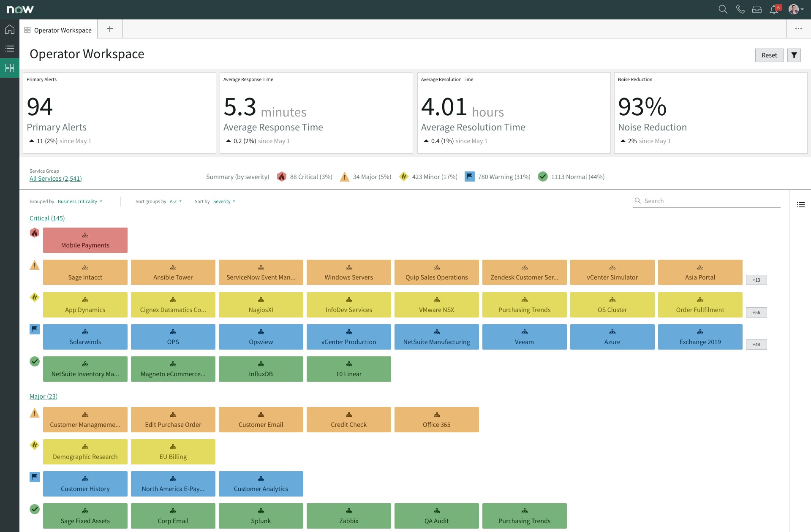Click the Reset button
Image resolution: width=811 pixels, height=532 pixels.
point(769,55)
